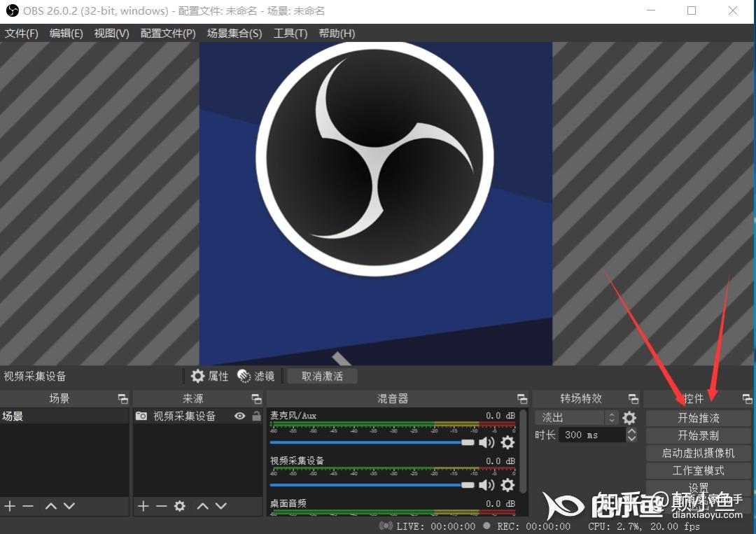Screen dimensions: 756x534
Task: Toggle 工作室模式 studio mode
Action: (x=698, y=470)
